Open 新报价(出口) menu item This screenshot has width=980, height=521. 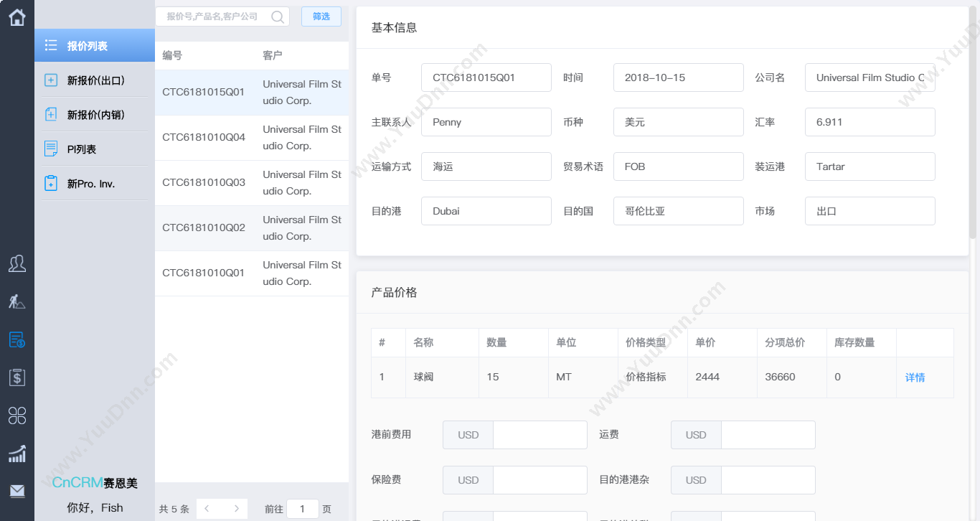tap(95, 80)
